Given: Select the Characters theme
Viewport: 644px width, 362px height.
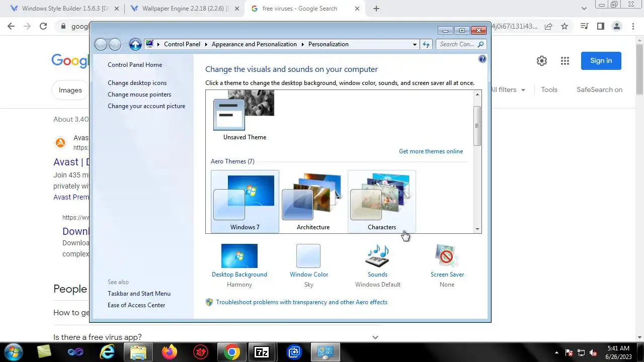Looking at the screenshot, I should tap(382, 202).
